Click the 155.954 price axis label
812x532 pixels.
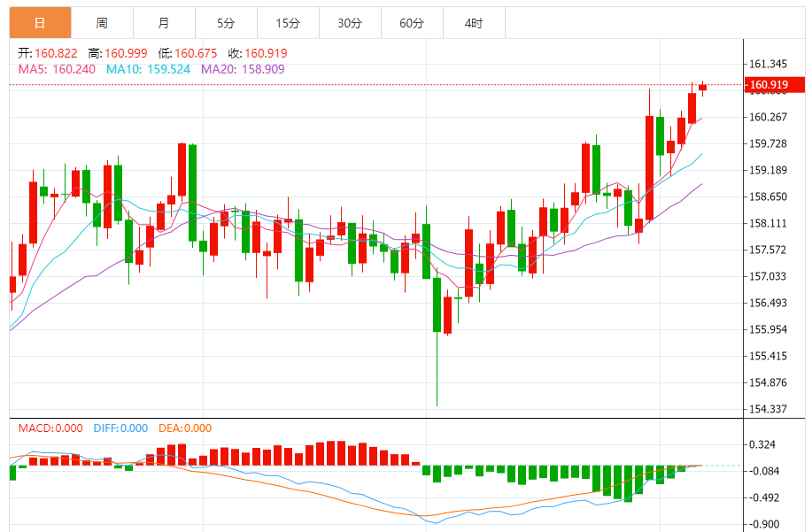(x=768, y=329)
